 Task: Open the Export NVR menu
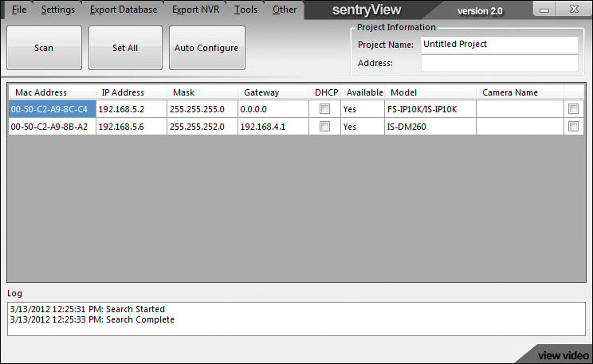(195, 10)
